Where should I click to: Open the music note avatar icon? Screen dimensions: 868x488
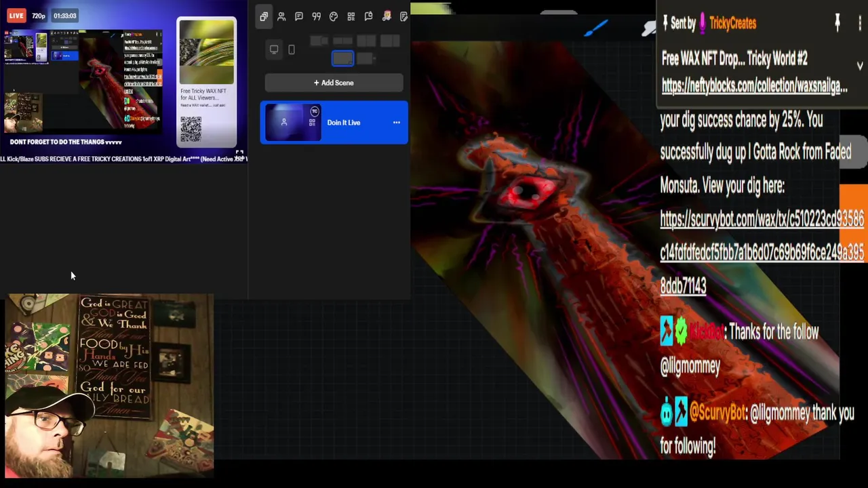pyautogui.click(x=387, y=16)
